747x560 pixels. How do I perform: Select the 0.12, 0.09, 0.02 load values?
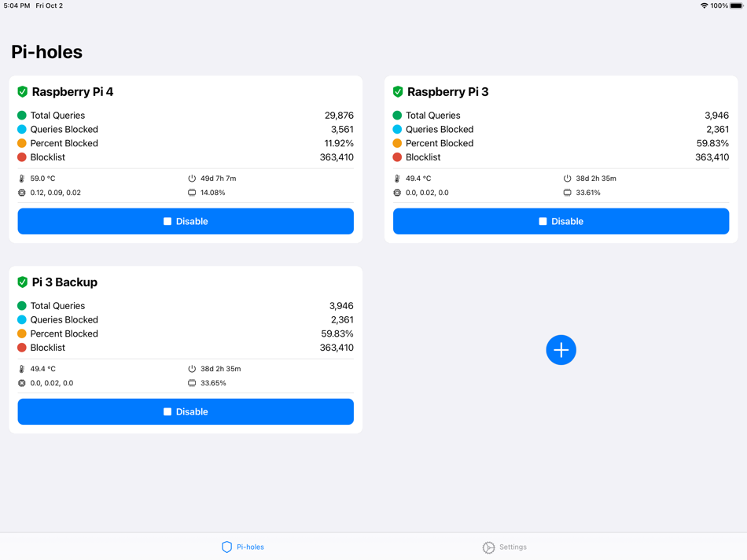pyautogui.click(x=56, y=193)
